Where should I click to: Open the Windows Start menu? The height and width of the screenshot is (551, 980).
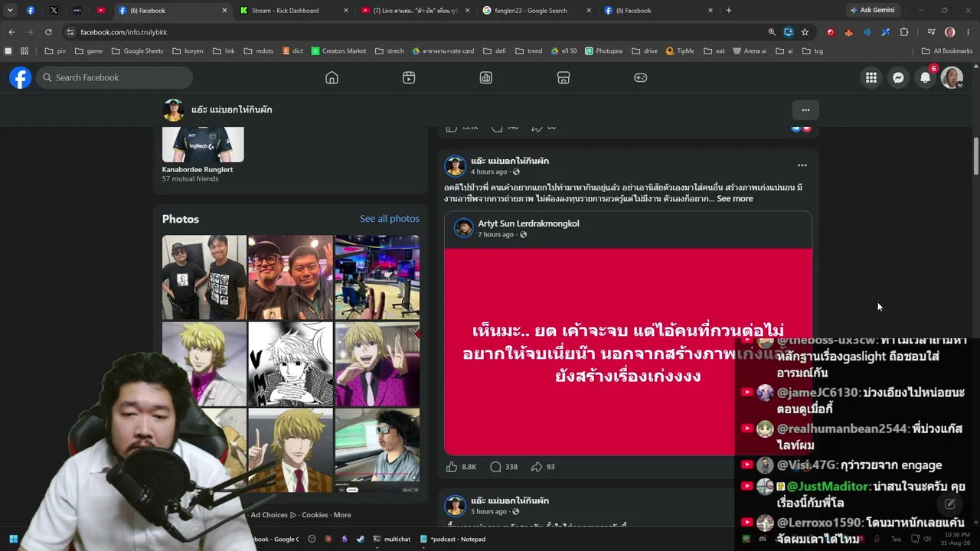tap(13, 539)
